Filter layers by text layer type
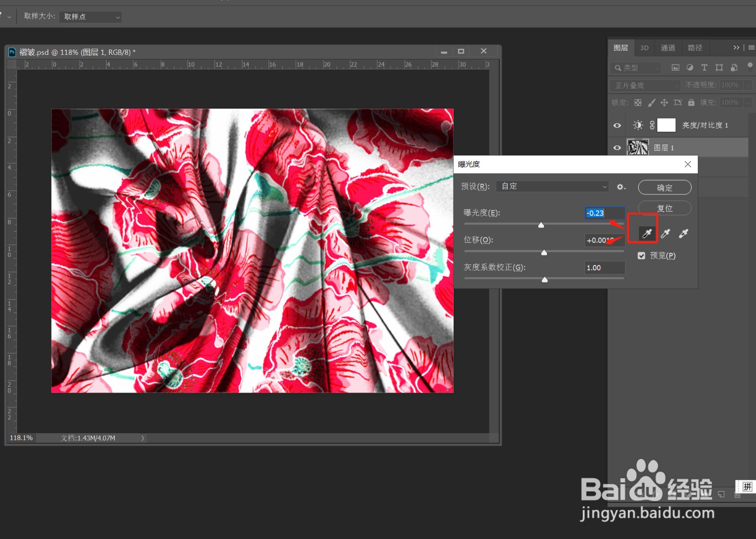 click(x=704, y=68)
